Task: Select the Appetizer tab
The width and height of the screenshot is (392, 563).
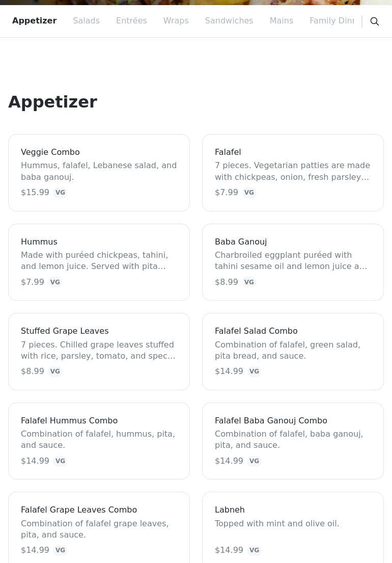Action: pyautogui.click(x=34, y=21)
